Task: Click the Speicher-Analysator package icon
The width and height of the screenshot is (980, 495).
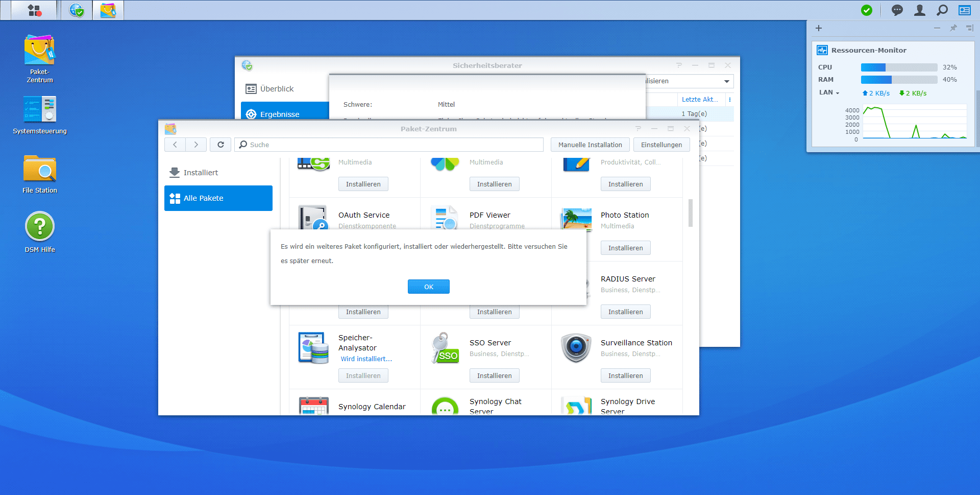Action: (313, 348)
